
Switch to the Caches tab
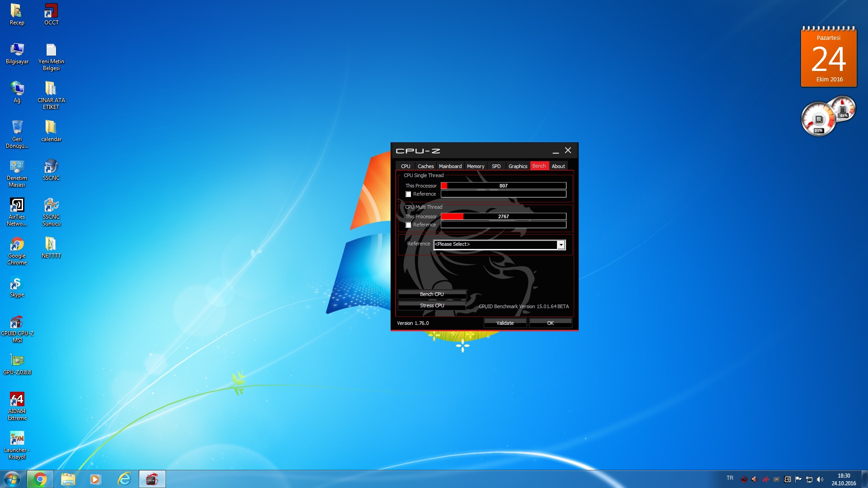point(425,166)
